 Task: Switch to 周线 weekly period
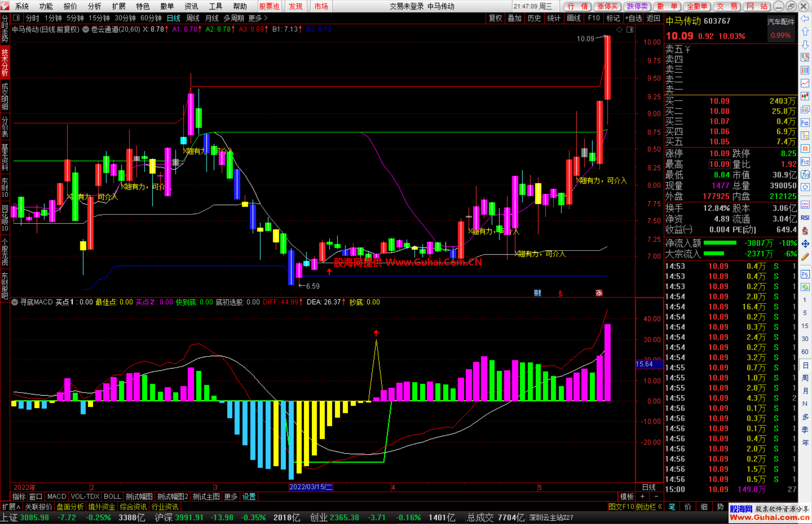193,18
